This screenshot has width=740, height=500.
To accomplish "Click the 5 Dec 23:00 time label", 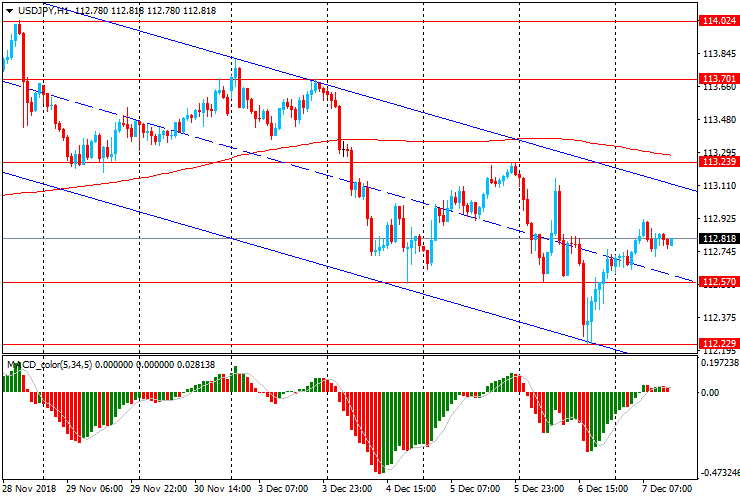I will tap(539, 488).
